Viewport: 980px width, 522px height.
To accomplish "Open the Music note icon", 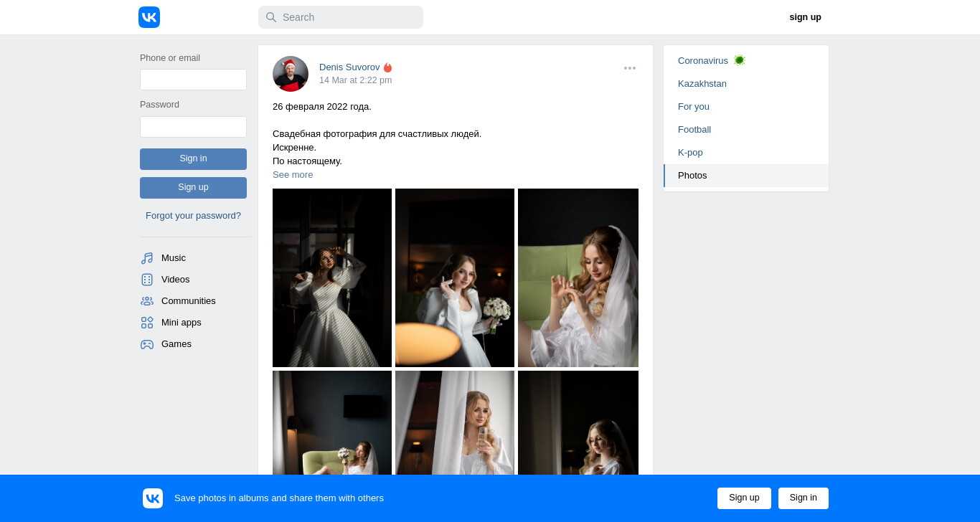I will [x=147, y=258].
